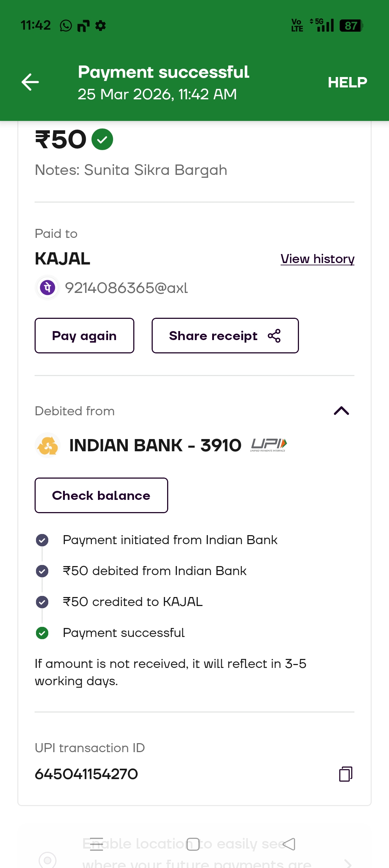Open HELP from the header
This screenshot has height=868, width=389.
pyautogui.click(x=347, y=82)
